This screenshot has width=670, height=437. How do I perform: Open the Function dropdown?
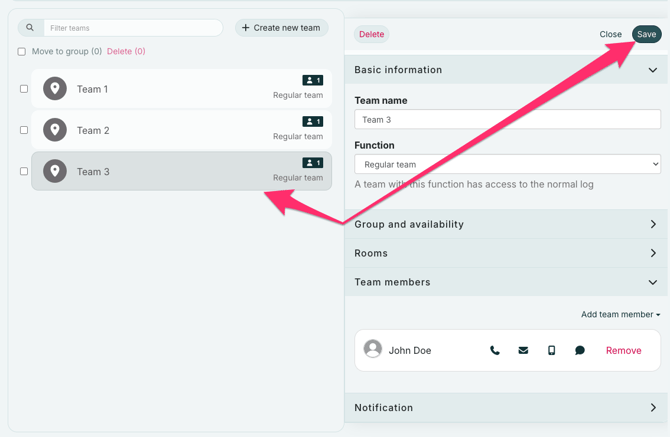507,164
